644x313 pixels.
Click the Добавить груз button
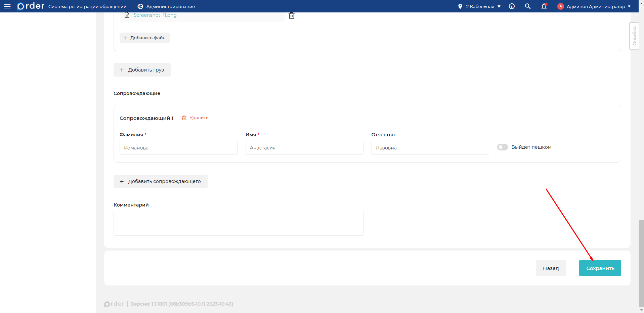pyautogui.click(x=142, y=70)
